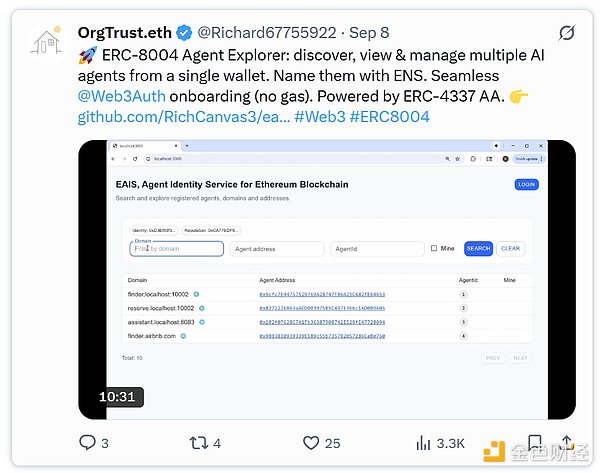Click the blue LOGIN button
This screenshot has height=473, width=600.
coord(526,184)
